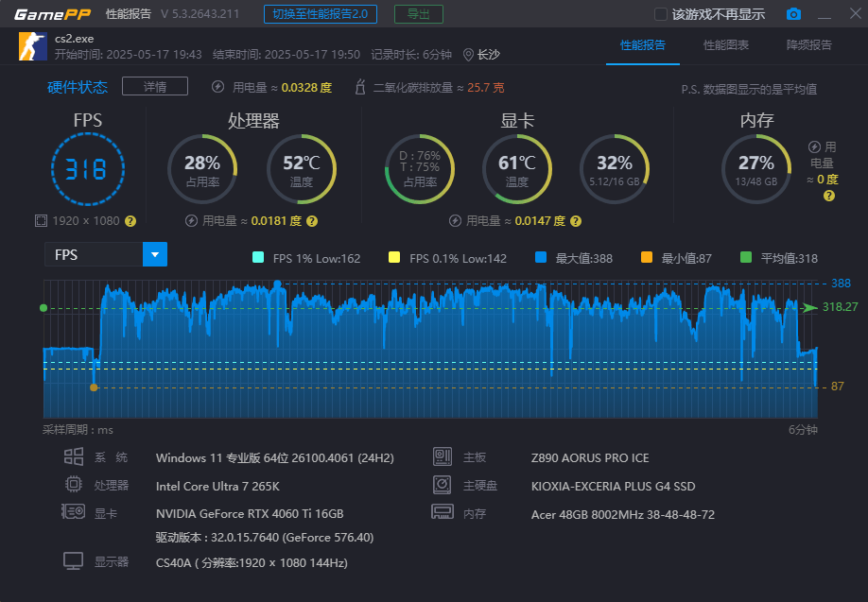Image resolution: width=868 pixels, height=602 pixels.
Task: Click the CS2 game icon
Action: [33, 46]
